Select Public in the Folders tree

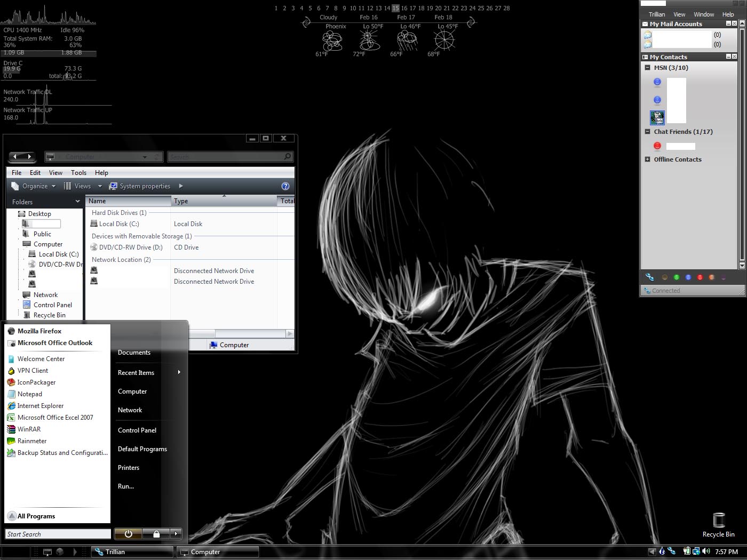click(42, 234)
